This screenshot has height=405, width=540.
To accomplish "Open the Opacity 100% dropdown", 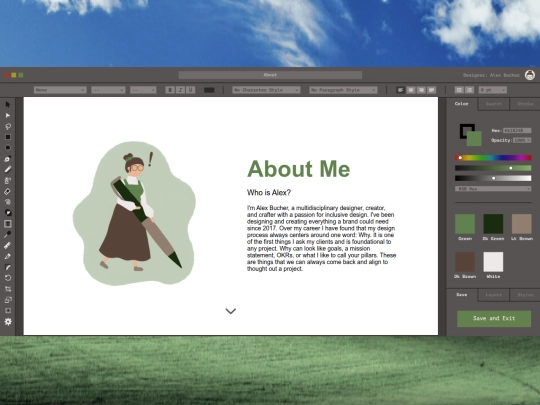I will (522, 140).
